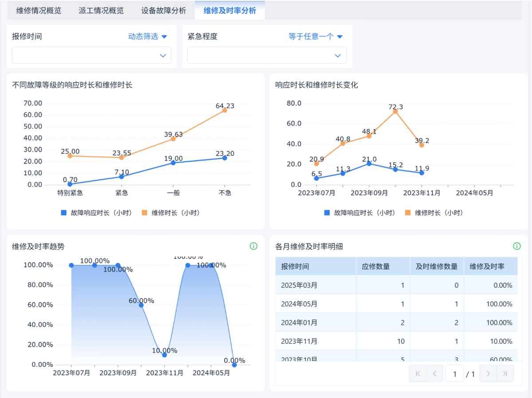The height and width of the screenshot is (398, 532).
Task: Sort by 及时维修数量 column header
Action: point(437,266)
